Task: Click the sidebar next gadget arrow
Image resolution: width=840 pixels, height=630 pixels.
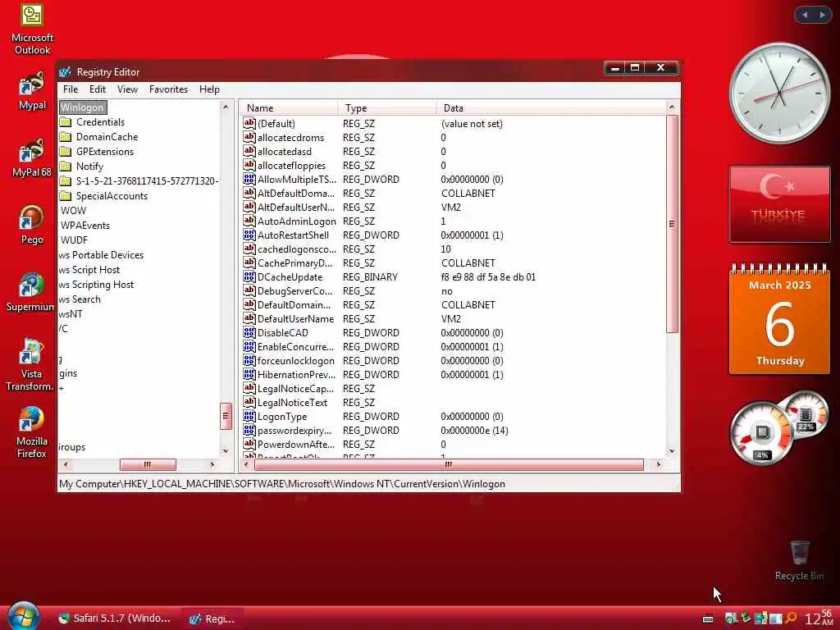Action: click(x=822, y=15)
